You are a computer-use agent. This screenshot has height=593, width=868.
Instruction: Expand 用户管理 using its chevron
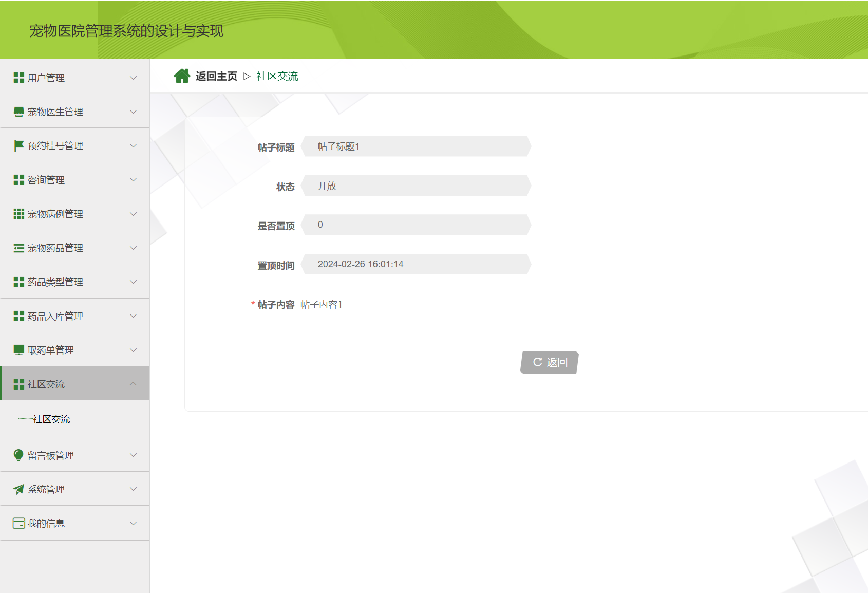click(x=134, y=78)
